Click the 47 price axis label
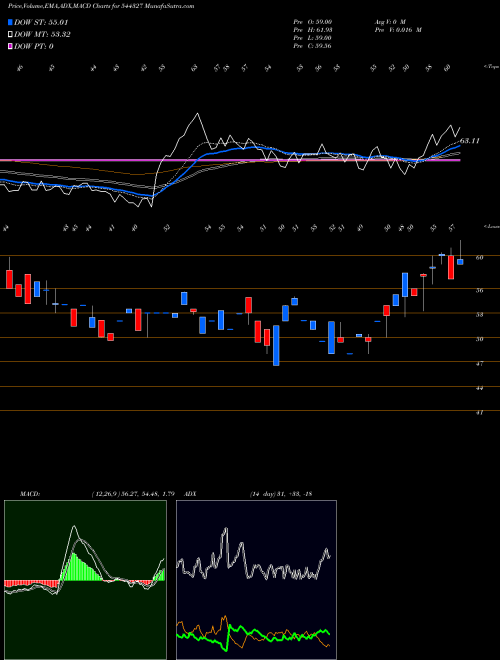The width and height of the screenshot is (500, 660). pos(479,363)
